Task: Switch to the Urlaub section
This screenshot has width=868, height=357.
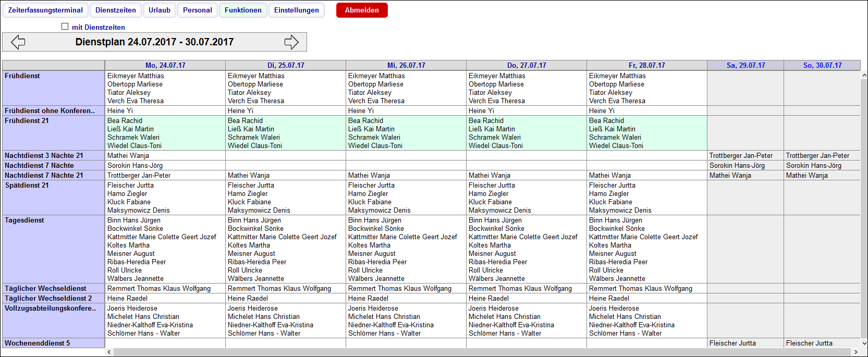Action: tap(160, 10)
